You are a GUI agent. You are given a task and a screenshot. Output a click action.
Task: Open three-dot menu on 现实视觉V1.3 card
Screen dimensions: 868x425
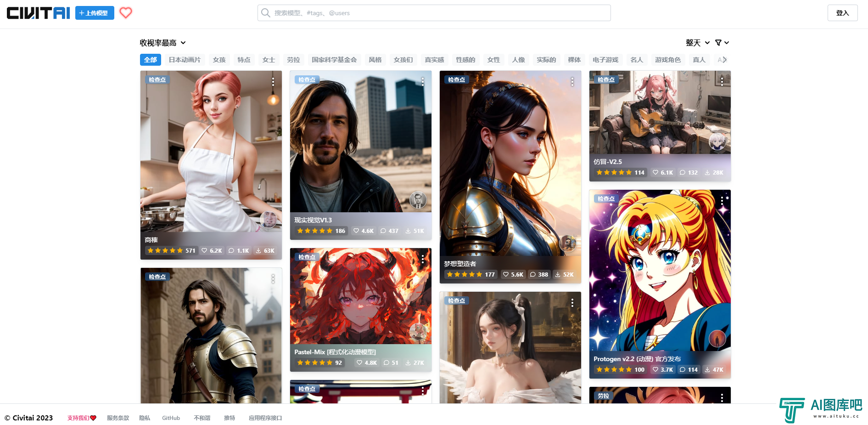point(422,81)
